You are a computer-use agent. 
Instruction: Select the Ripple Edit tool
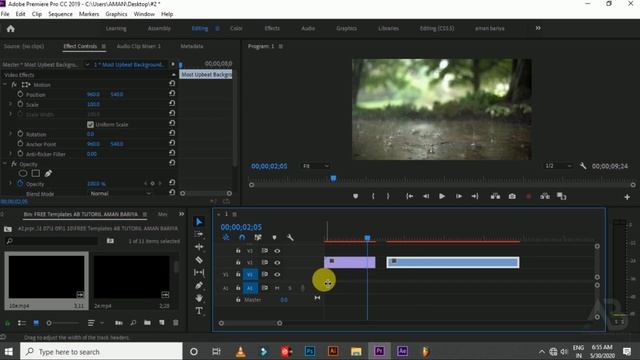(x=199, y=247)
